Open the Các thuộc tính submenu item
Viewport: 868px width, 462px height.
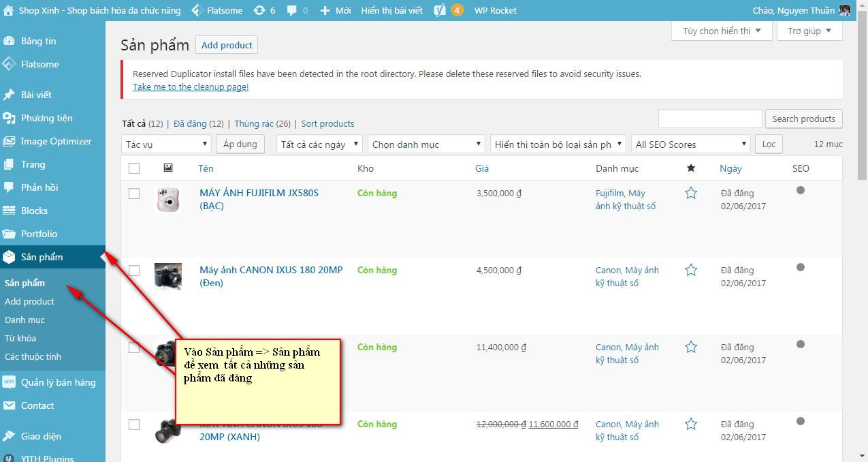pos(33,356)
